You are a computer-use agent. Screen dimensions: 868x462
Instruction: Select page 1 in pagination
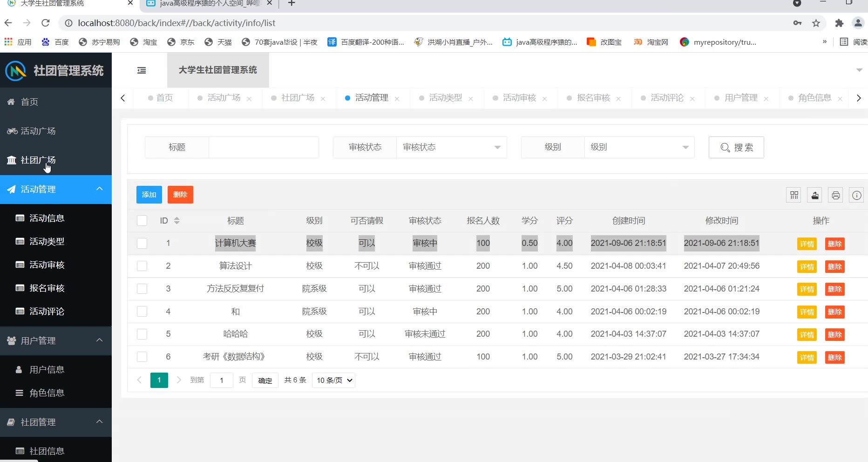click(159, 380)
